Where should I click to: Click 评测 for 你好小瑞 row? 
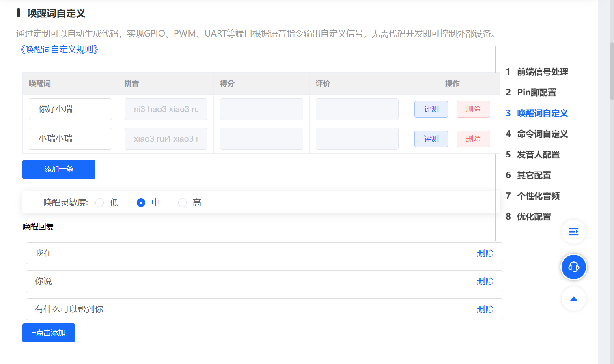click(431, 109)
